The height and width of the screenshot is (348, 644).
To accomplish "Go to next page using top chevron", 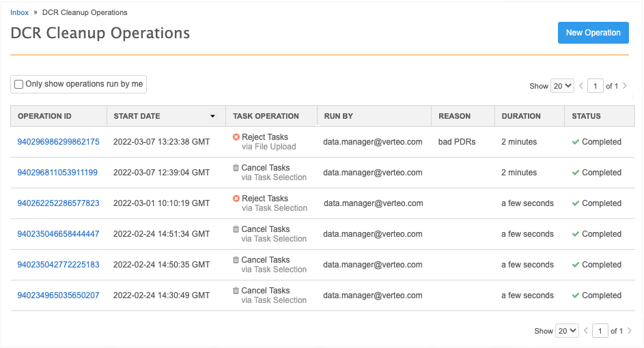I will [x=624, y=86].
